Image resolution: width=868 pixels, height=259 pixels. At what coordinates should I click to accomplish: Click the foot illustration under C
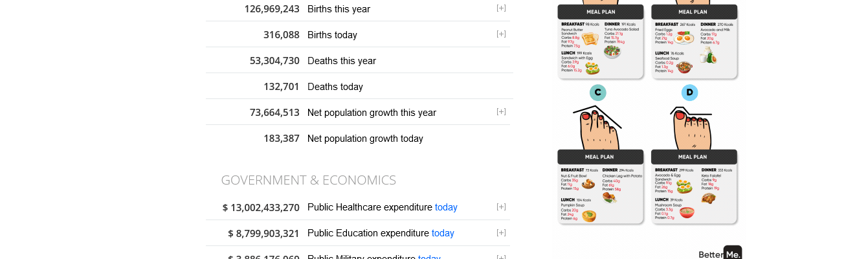pyautogui.click(x=597, y=127)
